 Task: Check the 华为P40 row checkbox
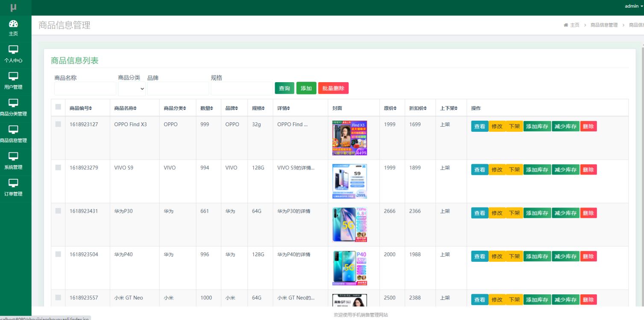58,254
